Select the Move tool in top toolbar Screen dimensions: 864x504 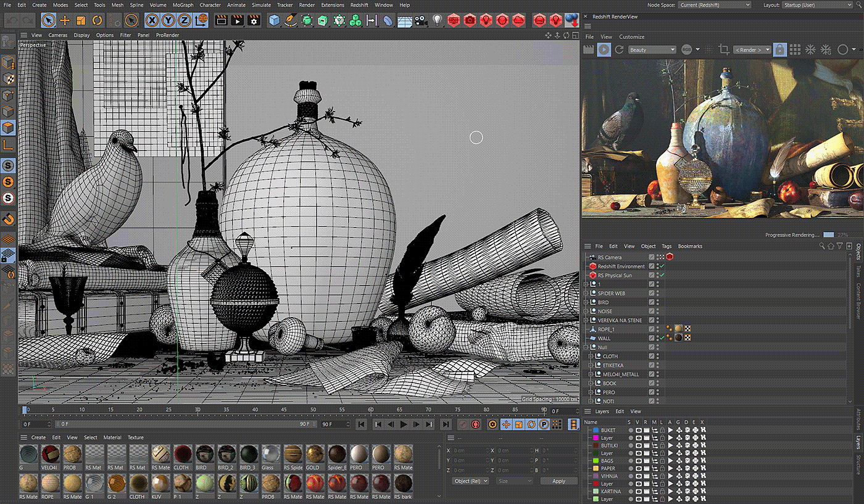click(x=65, y=20)
